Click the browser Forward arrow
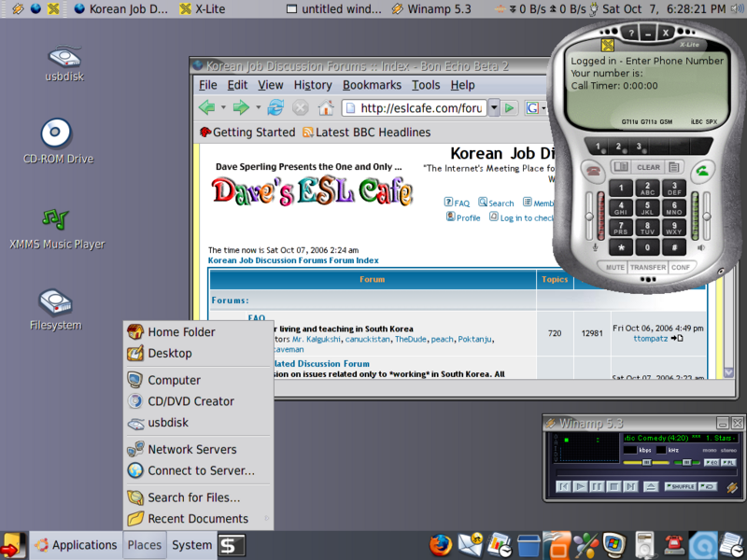The width and height of the screenshot is (747, 560). click(241, 107)
